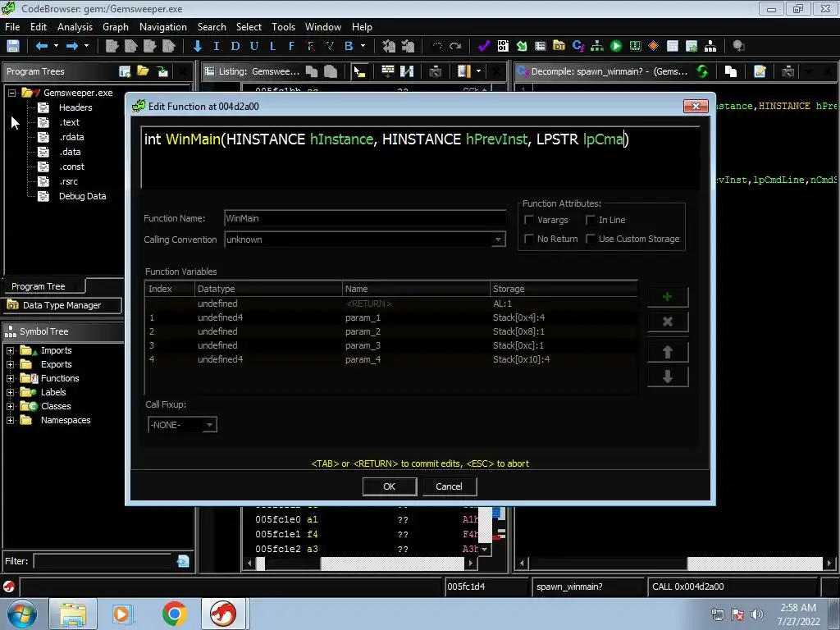840x630 pixels.
Task: Expand the Imports folder in Symbol Tree
Action: click(10, 350)
